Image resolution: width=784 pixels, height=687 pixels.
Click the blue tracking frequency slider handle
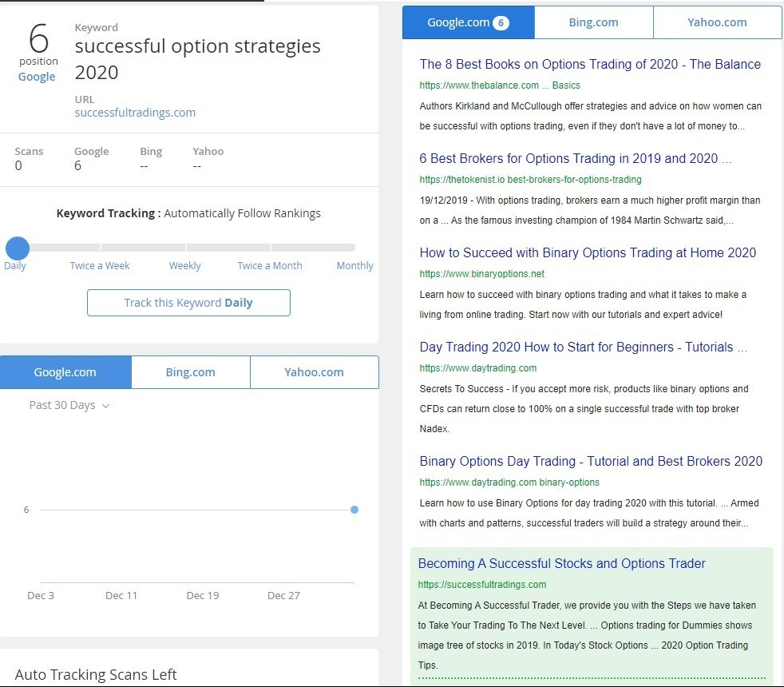[18, 248]
